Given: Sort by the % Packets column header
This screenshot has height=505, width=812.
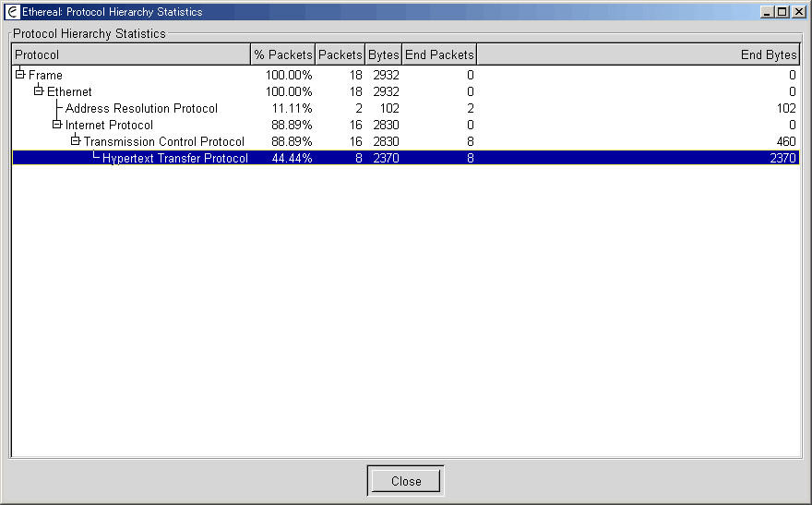Looking at the screenshot, I should tap(282, 54).
